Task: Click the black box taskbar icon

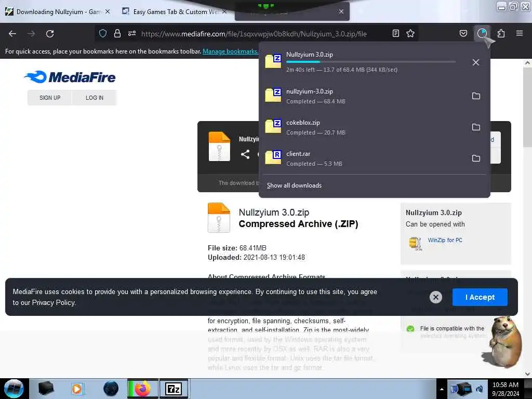Action: tap(46, 389)
